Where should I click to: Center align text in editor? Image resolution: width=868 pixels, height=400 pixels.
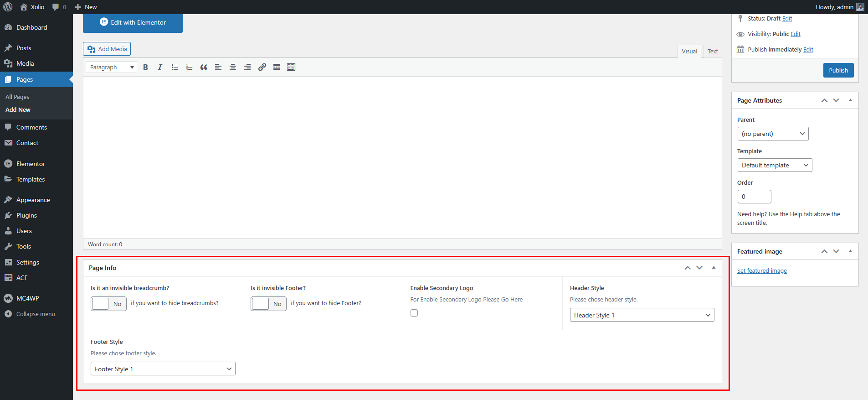coord(233,68)
